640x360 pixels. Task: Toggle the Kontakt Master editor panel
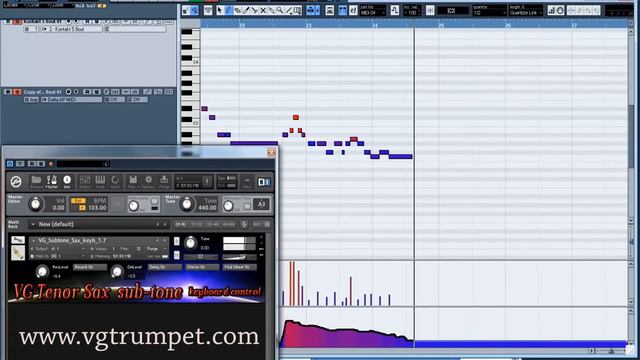[52, 182]
